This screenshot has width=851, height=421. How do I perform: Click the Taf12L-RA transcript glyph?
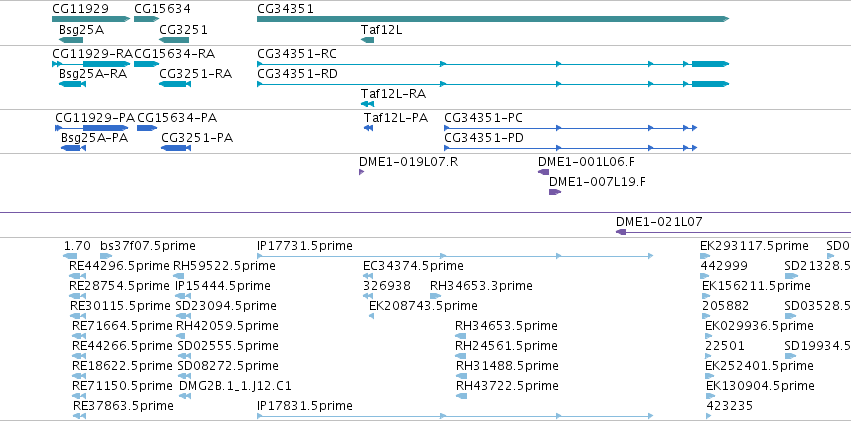pyautogui.click(x=367, y=104)
